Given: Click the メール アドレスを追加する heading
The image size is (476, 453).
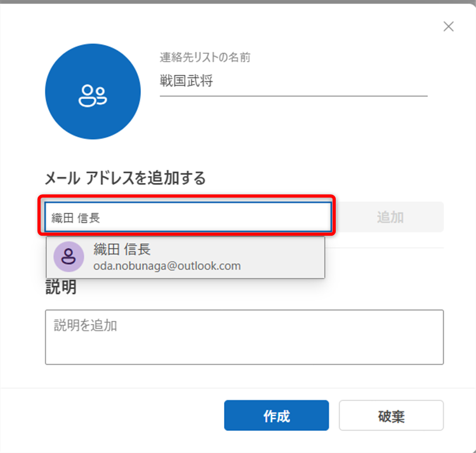Looking at the screenshot, I should [125, 179].
